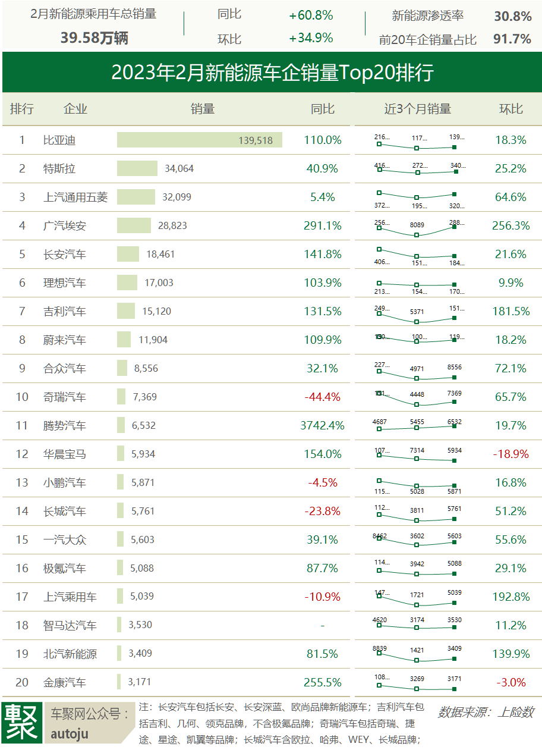Click the autoju account name text
This screenshot has width=542, height=756.
pos(70,734)
